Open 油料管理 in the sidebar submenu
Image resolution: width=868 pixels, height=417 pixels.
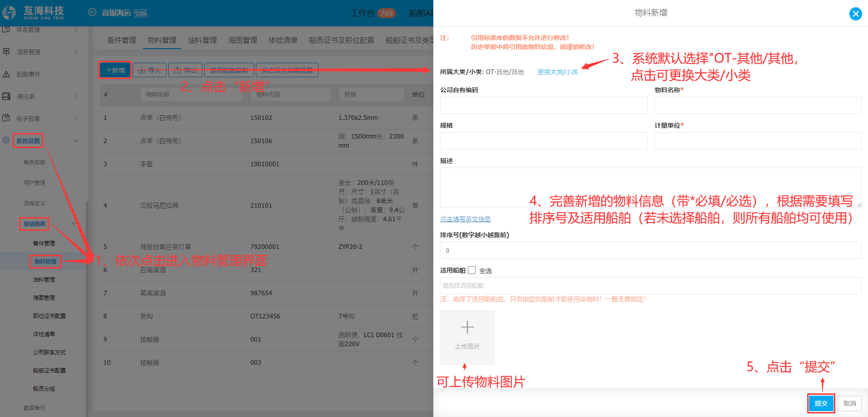click(44, 279)
